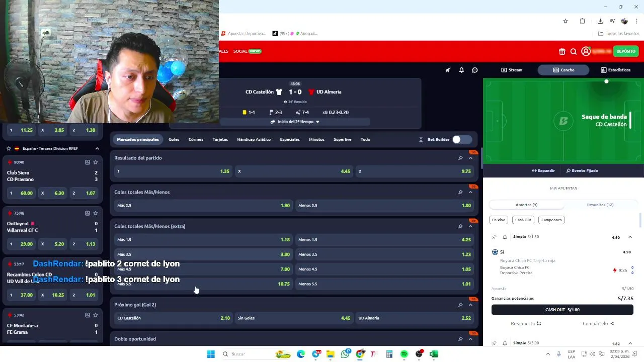Pin the Doble oportunidad market

460,339
